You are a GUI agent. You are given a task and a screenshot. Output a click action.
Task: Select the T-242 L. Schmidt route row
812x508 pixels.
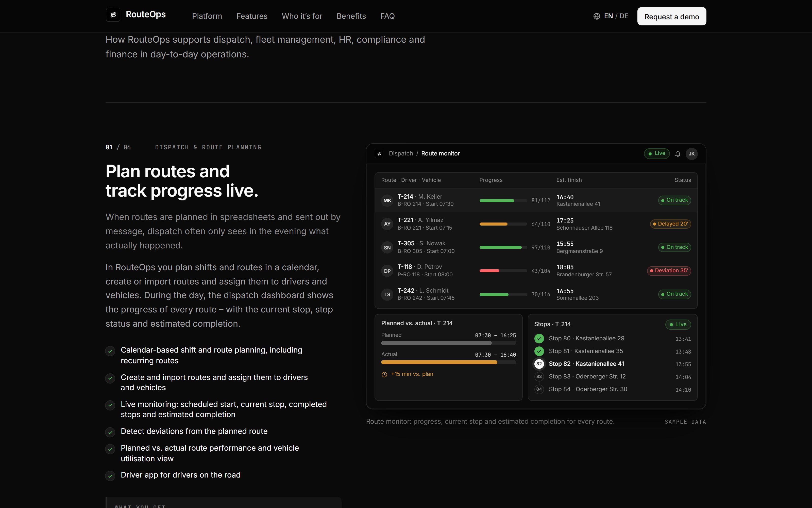click(536, 294)
